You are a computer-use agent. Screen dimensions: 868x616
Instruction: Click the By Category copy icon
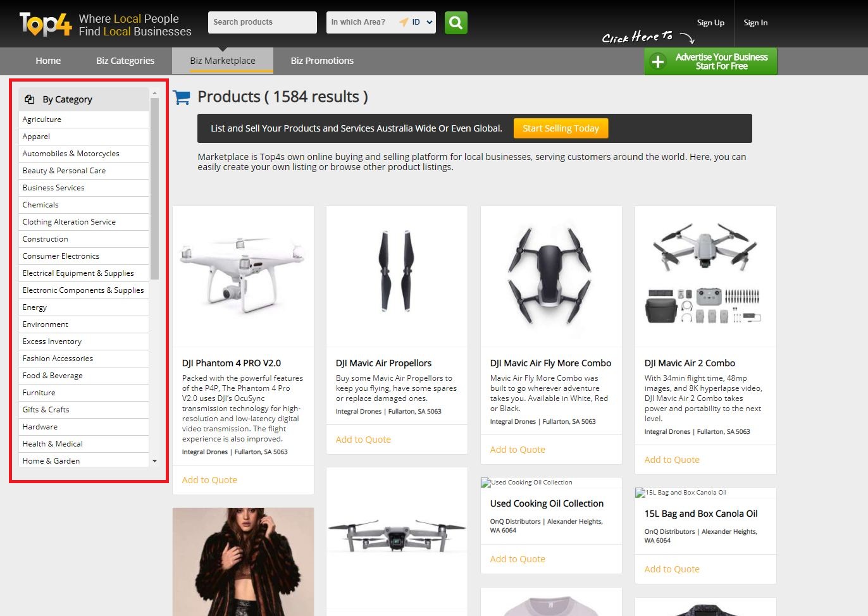coord(29,99)
